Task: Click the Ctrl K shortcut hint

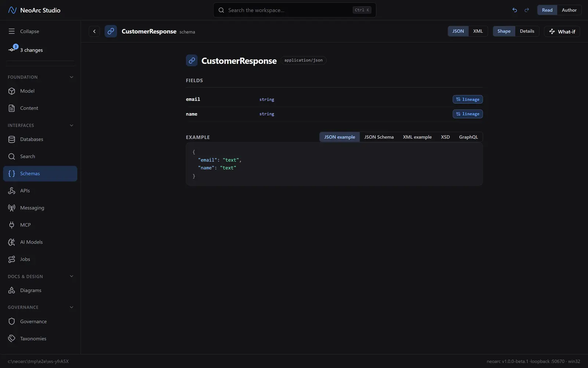Action: click(362, 10)
